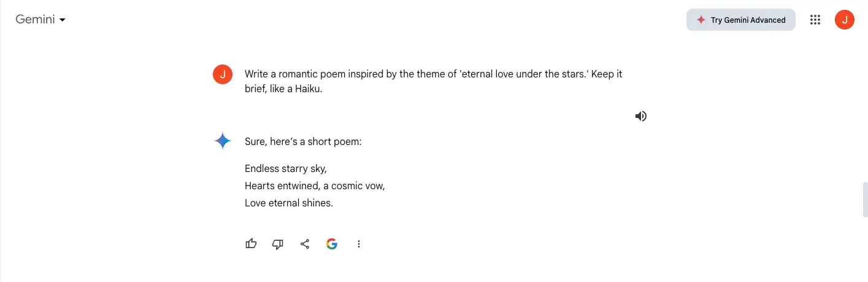Click the red sparkle in the Advanced button
The width and height of the screenshot is (868, 282).
point(701,20)
